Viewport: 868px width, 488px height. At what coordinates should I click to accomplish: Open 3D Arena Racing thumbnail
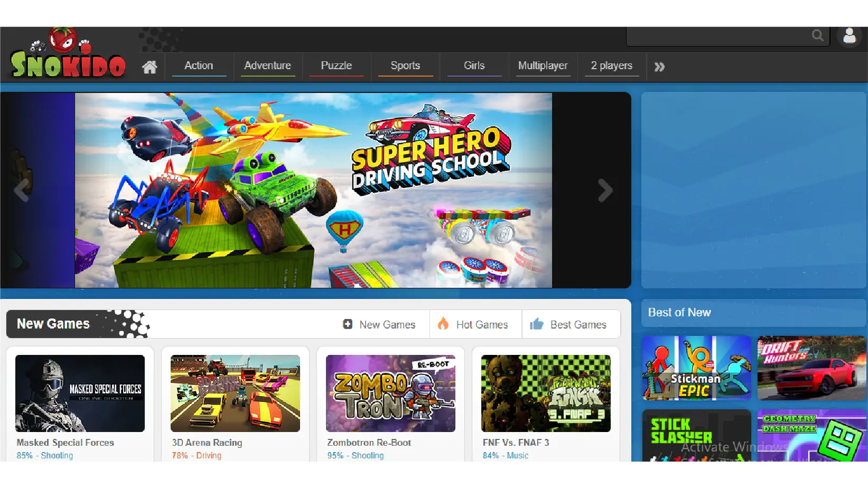click(x=235, y=393)
